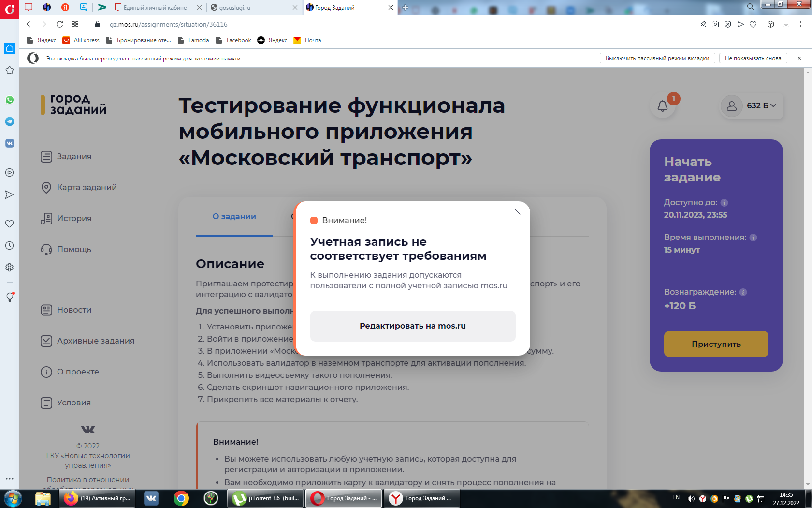This screenshot has height=508, width=812.
Task: Open the taskbar clock showing 14:35
Action: 786,499
